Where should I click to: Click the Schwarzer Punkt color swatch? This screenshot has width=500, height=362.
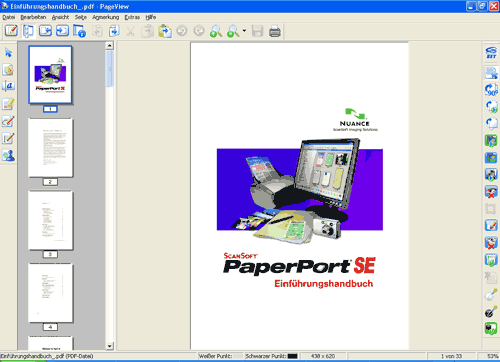click(292, 356)
